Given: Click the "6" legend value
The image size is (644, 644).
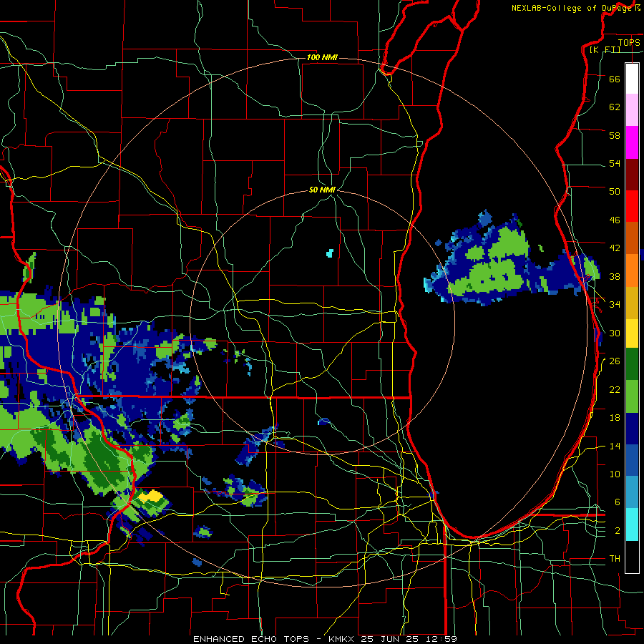Looking at the screenshot, I should click(618, 502).
